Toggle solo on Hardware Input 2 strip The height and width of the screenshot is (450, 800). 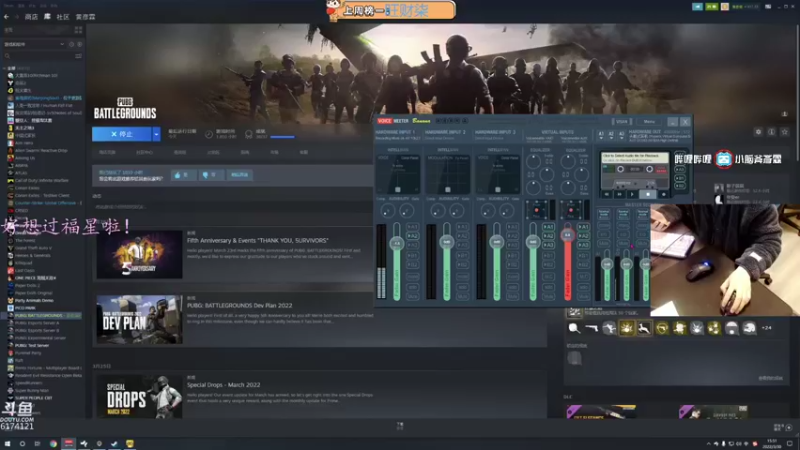(462, 287)
